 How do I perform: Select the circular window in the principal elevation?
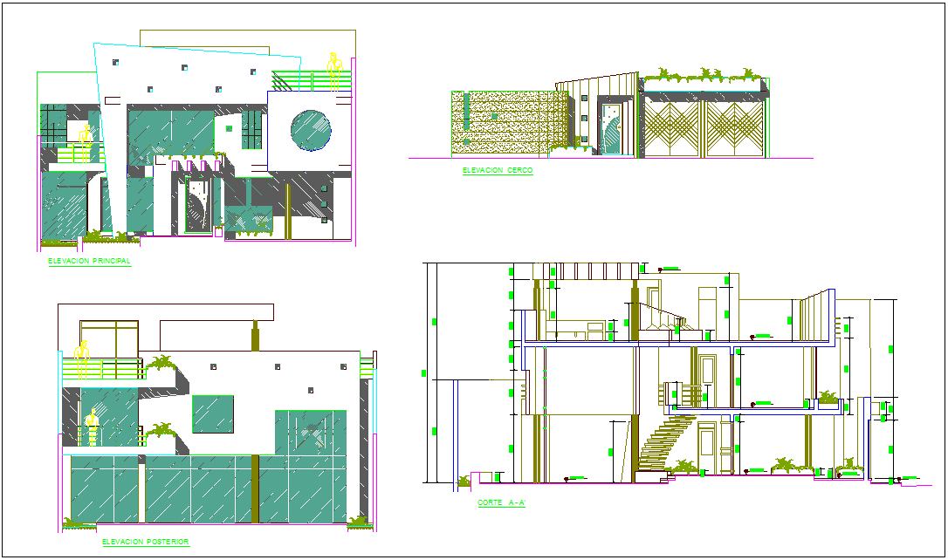[310, 131]
